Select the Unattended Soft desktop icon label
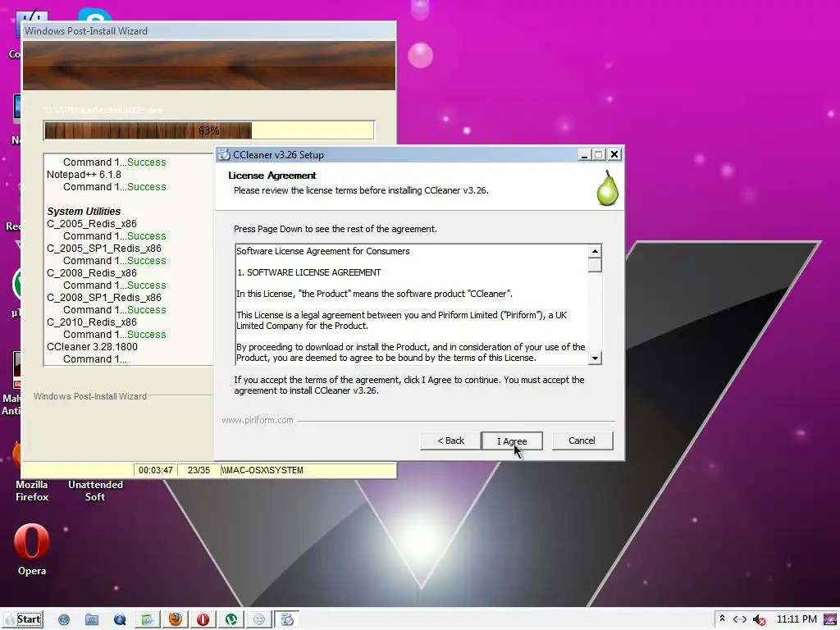Screen dimensions: 840x630 95,491
